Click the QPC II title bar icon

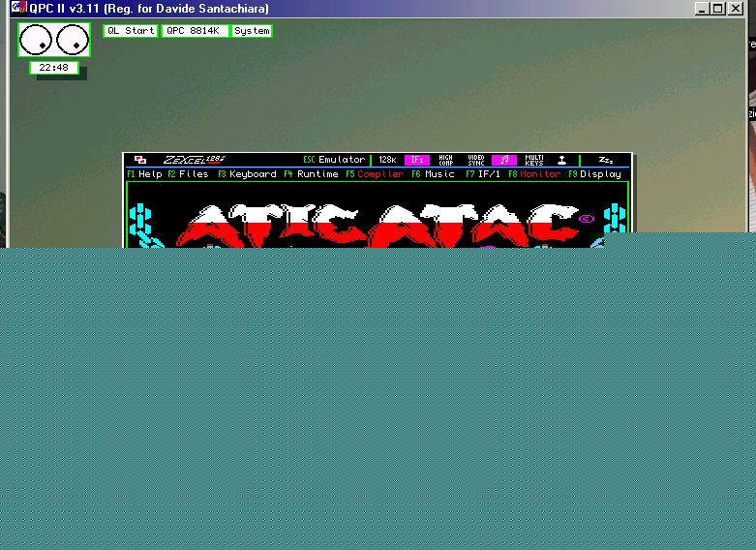tap(18, 8)
